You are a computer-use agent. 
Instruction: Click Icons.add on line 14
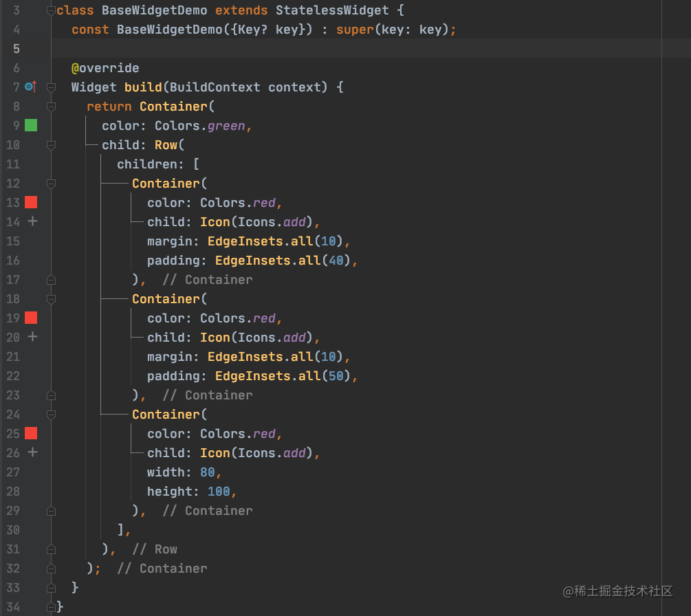click(x=272, y=222)
